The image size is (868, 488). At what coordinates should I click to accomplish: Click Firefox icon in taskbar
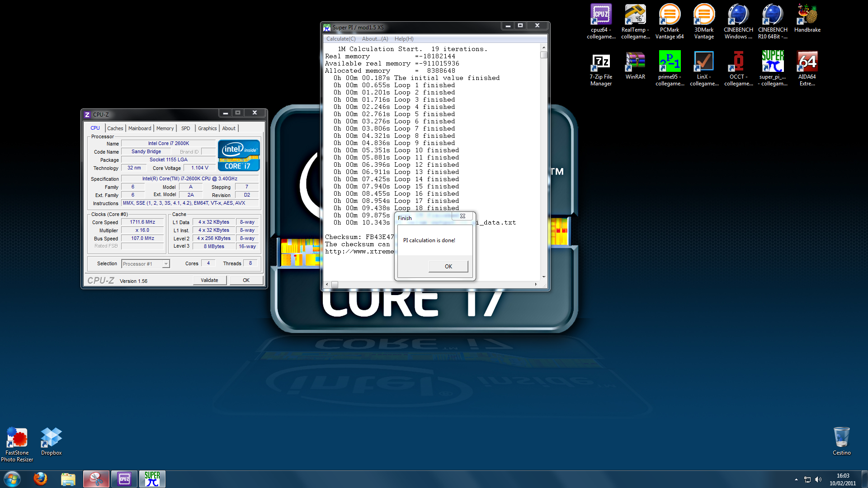click(40, 479)
